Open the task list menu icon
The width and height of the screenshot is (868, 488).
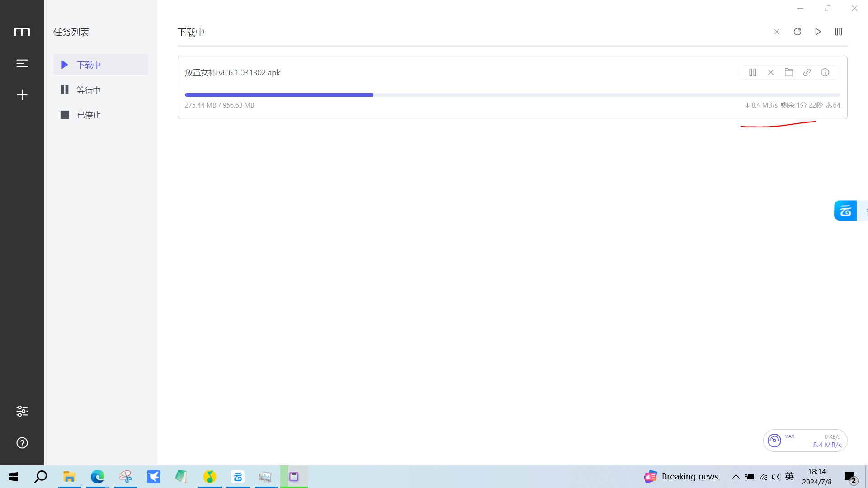(x=22, y=63)
